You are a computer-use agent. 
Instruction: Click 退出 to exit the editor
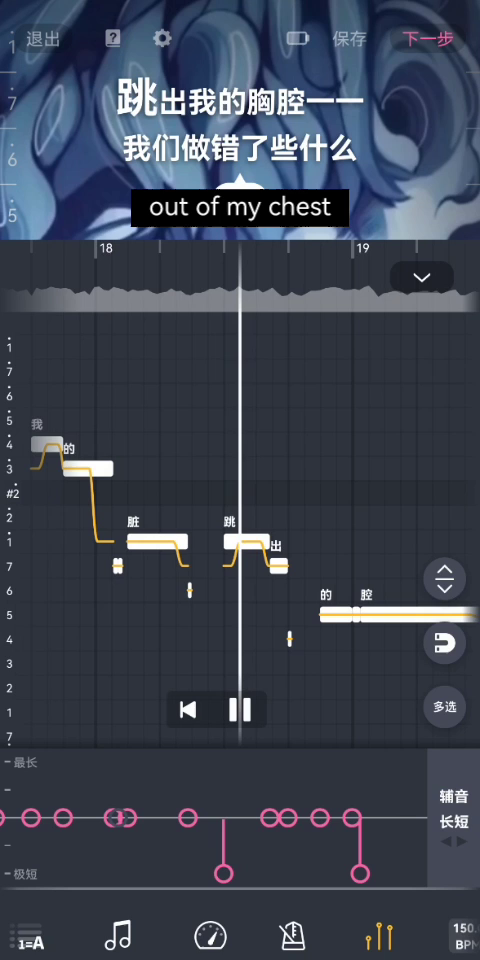[x=43, y=39]
